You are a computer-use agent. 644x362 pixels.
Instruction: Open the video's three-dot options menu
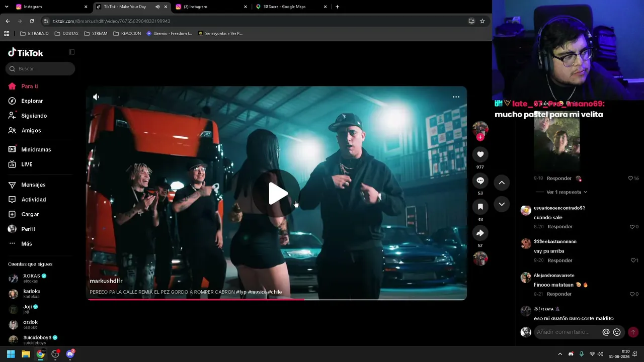pyautogui.click(x=456, y=97)
